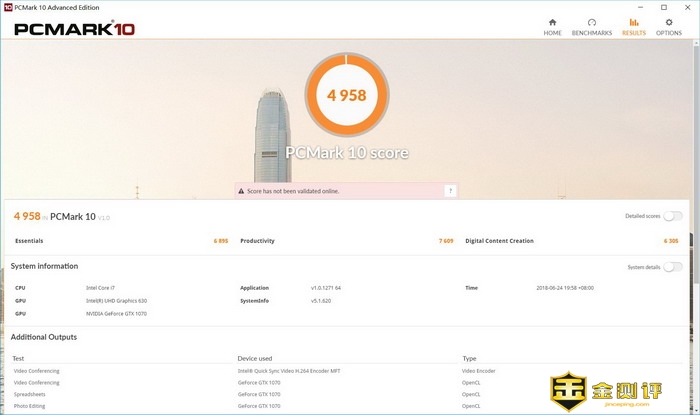The image size is (700, 415).
Task: Click the Test column header
Action: 18,357
